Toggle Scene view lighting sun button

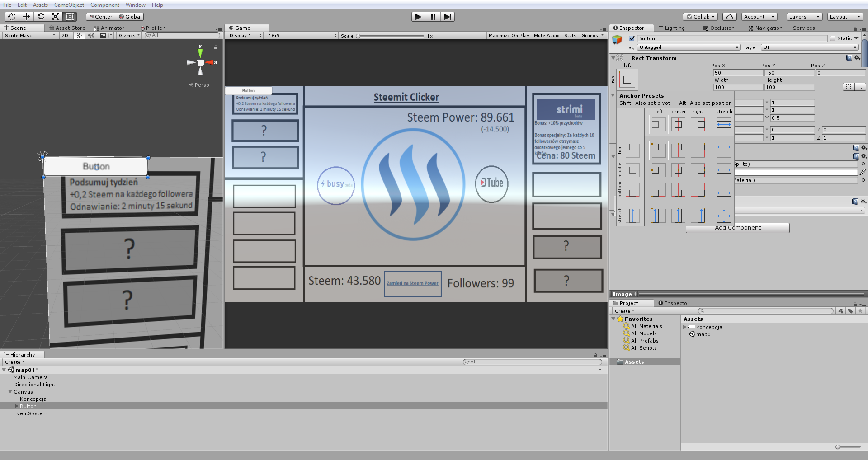tap(79, 35)
